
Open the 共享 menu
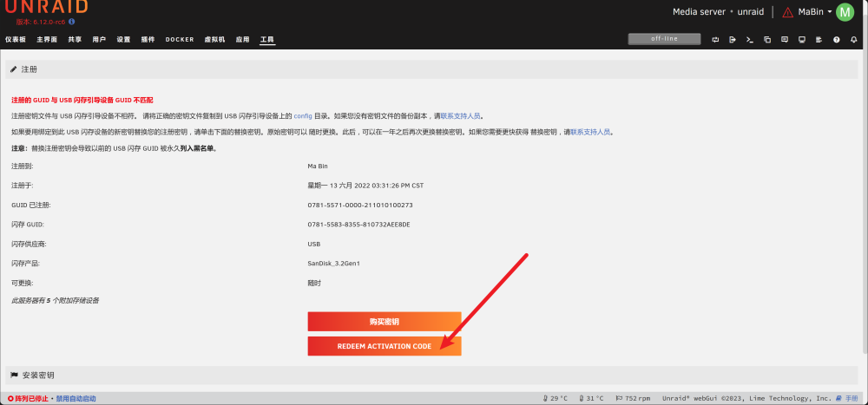pos(75,40)
